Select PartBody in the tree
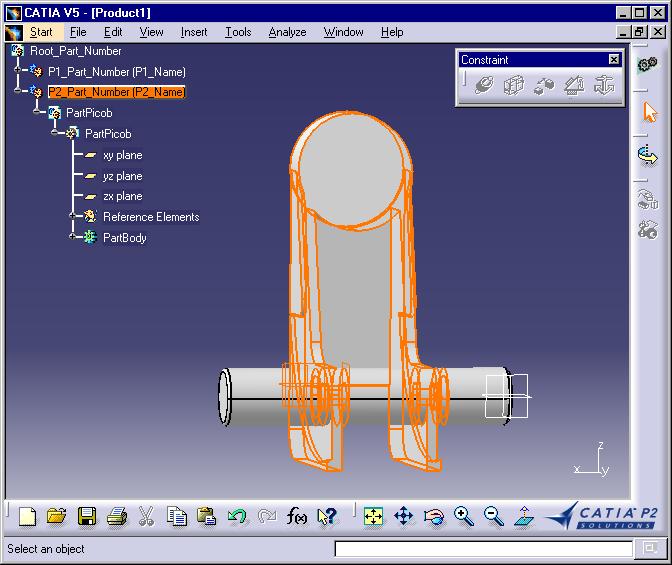The height and width of the screenshot is (565, 672). 125,237
